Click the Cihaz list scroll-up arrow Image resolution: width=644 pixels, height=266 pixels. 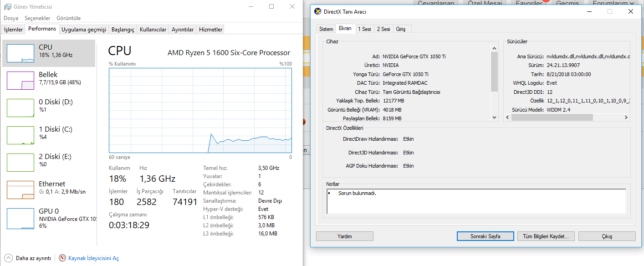click(495, 48)
